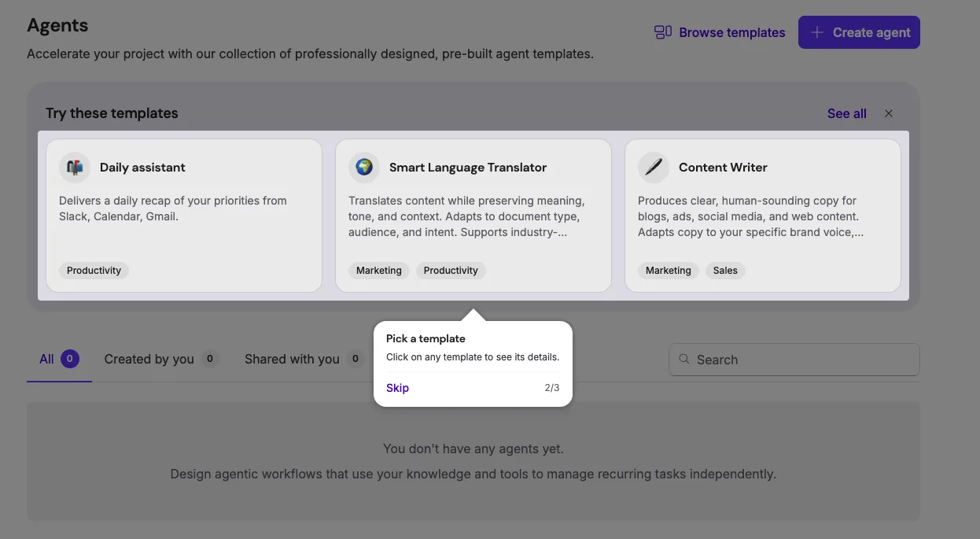Select the All tab

tap(47, 359)
